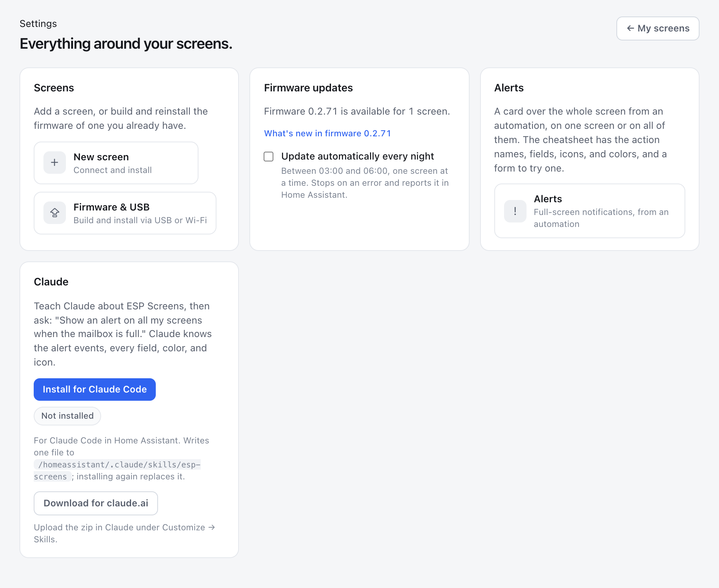The image size is (719, 588).
Task: Click 'Build and install via USB' subtitle
Action: pos(140,221)
